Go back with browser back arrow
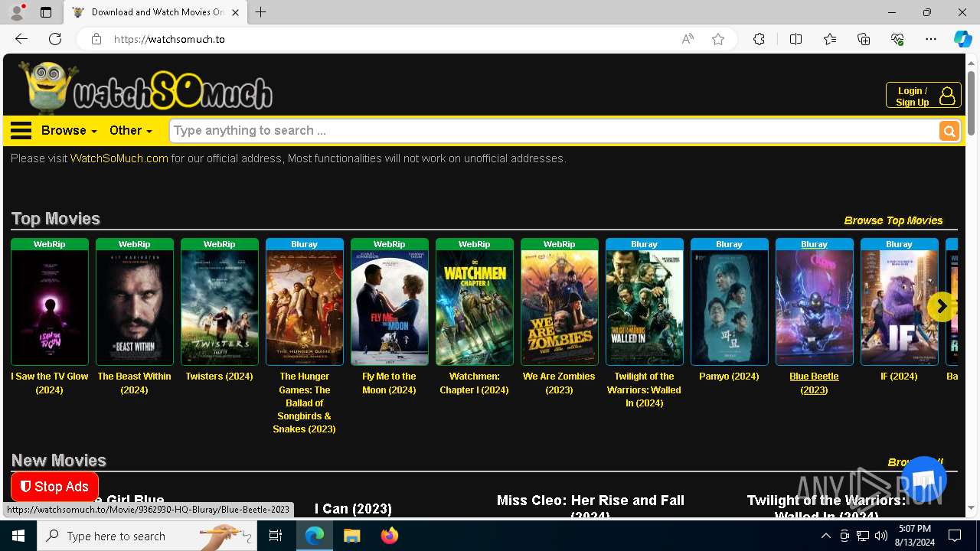This screenshot has height=551, width=980. (21, 39)
